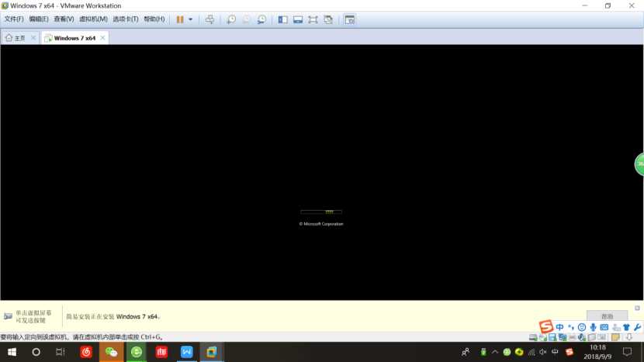The image size is (644, 362).
Task: Open the People icon in system tray
Action: (466, 352)
